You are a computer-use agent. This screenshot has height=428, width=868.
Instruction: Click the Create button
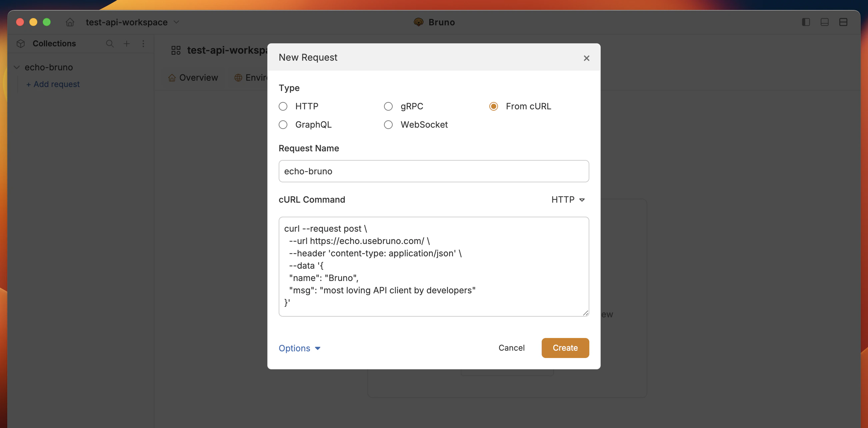click(565, 348)
